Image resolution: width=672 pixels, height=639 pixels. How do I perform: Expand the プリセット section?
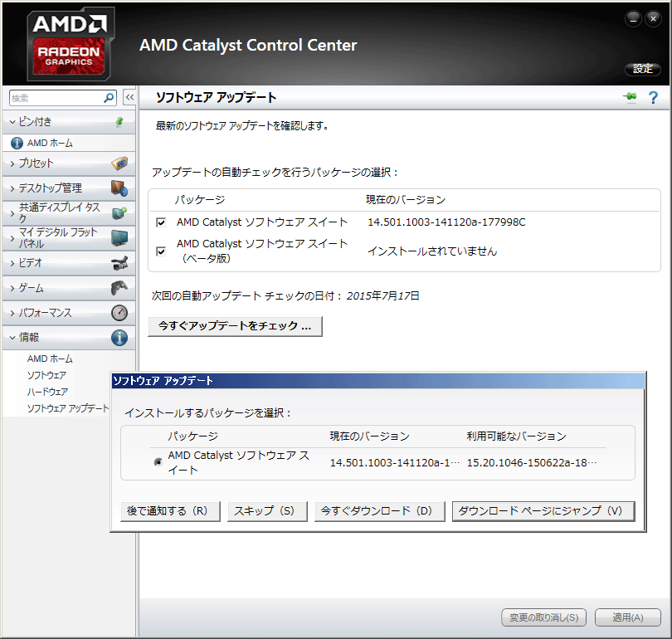tap(12, 163)
